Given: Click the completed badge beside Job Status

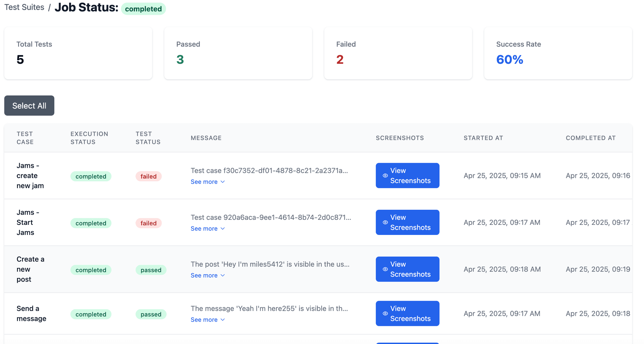Looking at the screenshot, I should (x=143, y=9).
